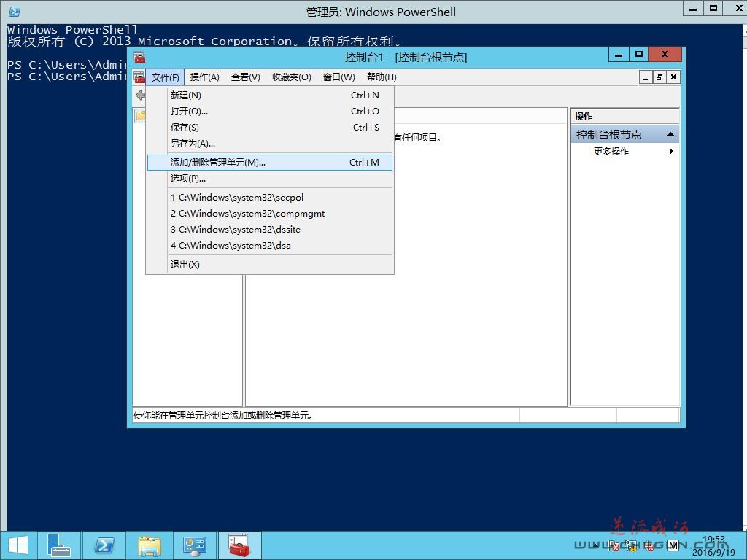The width and height of the screenshot is (747, 560).
Task: Restore the inner MMC child window
Action: tap(659, 77)
